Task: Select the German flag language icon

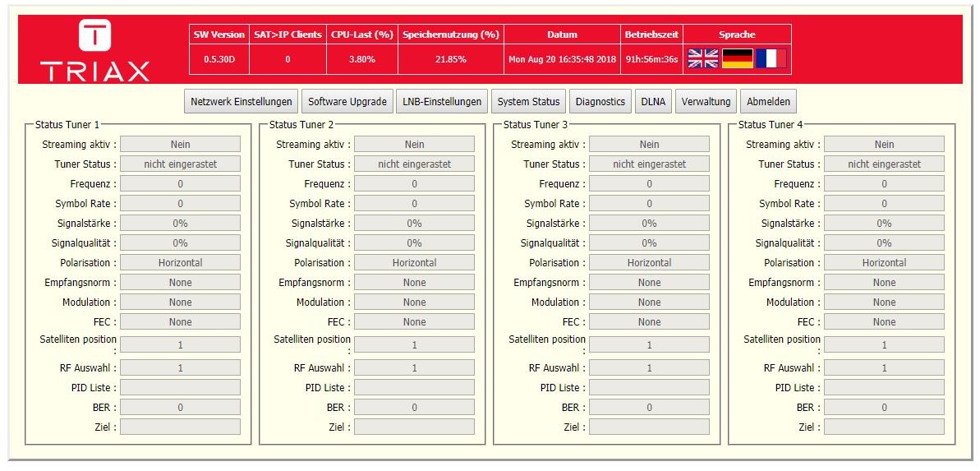Action: coord(738,59)
